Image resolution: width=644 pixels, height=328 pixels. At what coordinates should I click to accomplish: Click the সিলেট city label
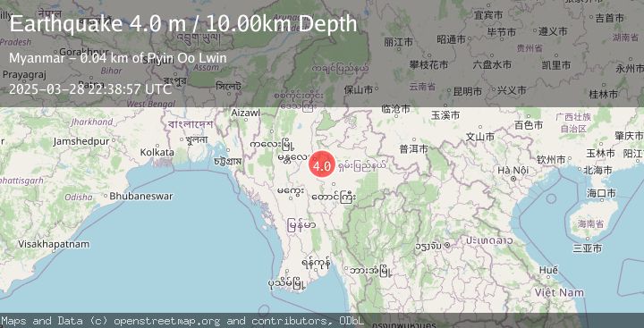point(228,87)
